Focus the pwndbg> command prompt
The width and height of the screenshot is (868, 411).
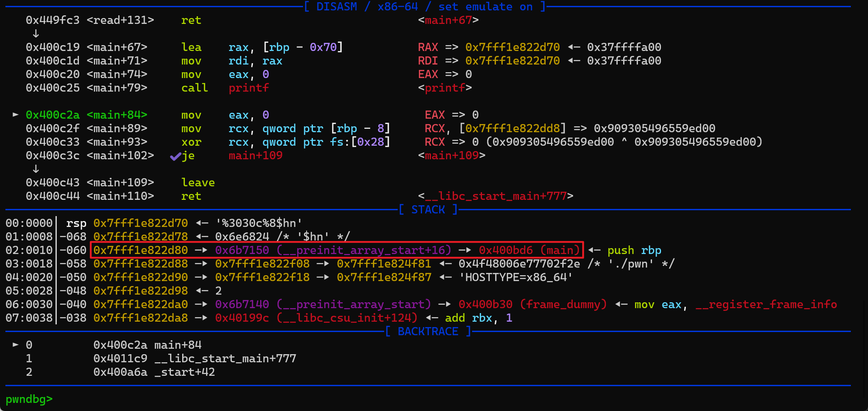tap(29, 399)
